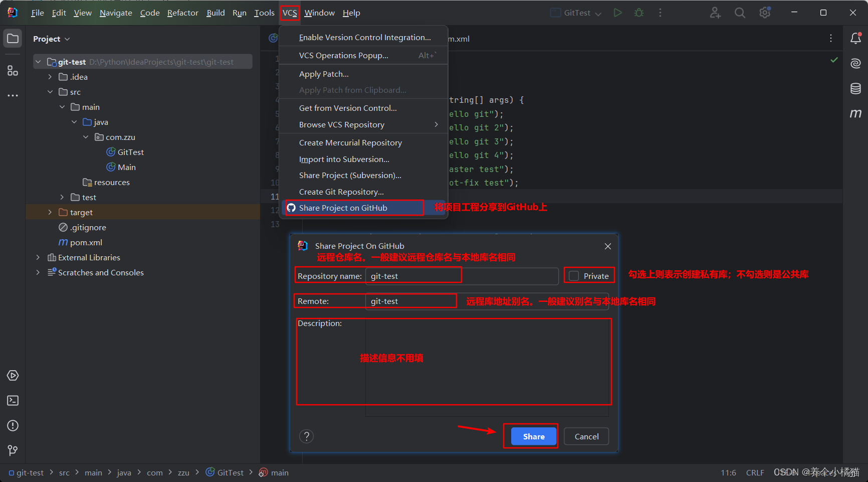The height and width of the screenshot is (482, 868).
Task: Select .gitignore in project tree
Action: pyautogui.click(x=83, y=227)
